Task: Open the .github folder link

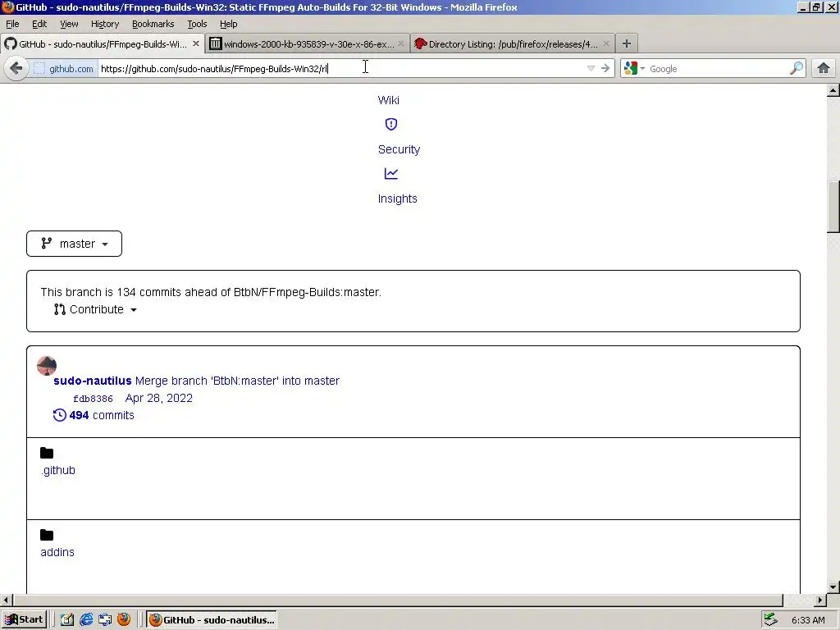Action: (58, 470)
